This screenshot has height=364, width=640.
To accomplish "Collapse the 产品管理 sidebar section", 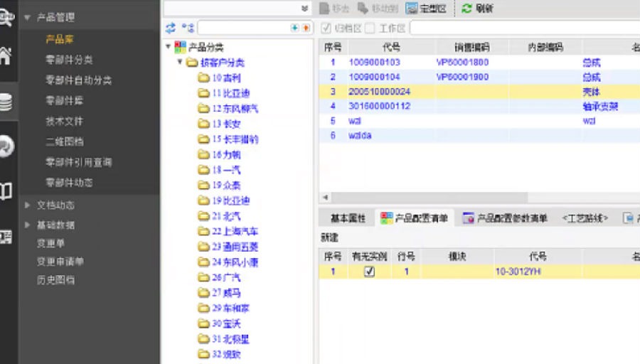I will pyautogui.click(x=27, y=18).
